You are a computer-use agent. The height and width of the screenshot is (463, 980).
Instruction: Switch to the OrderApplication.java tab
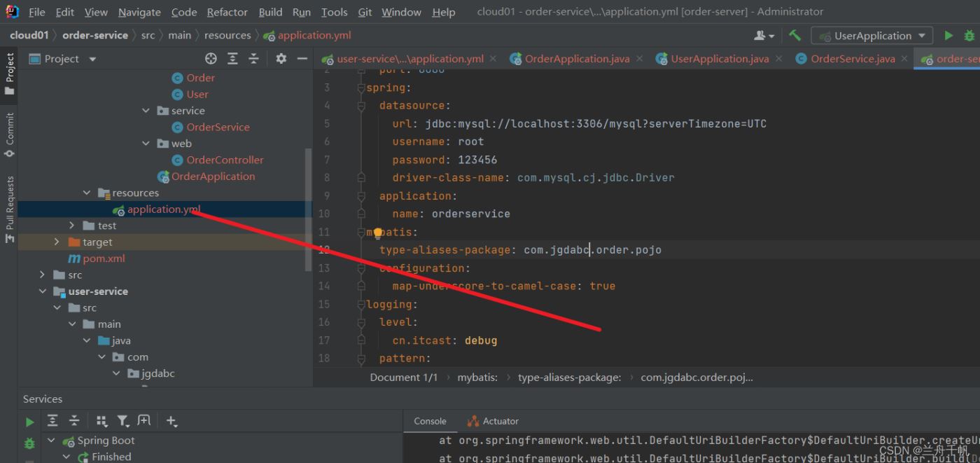point(576,59)
